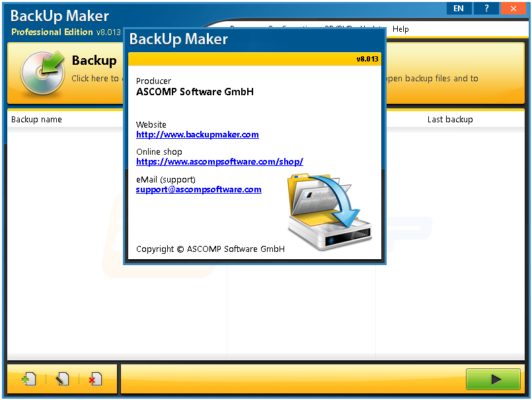Delete the selected backup job icon
Viewport: 532px width, 400px height.
tap(95, 380)
